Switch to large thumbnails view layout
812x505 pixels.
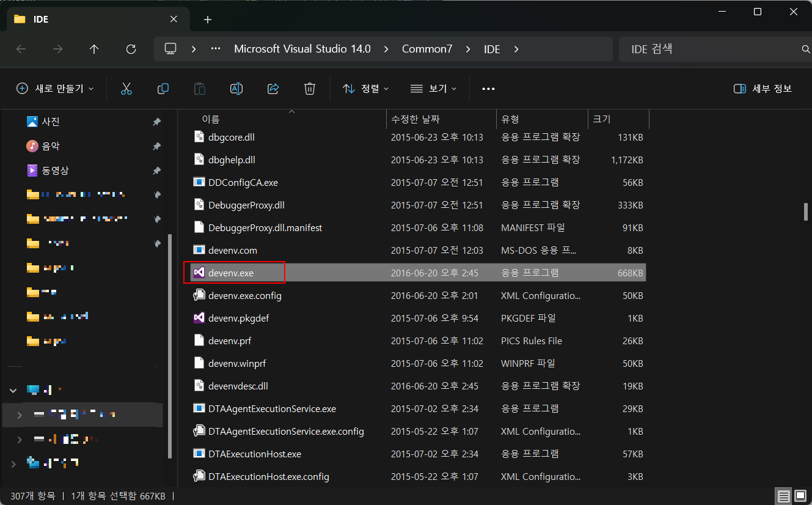tap(800, 496)
